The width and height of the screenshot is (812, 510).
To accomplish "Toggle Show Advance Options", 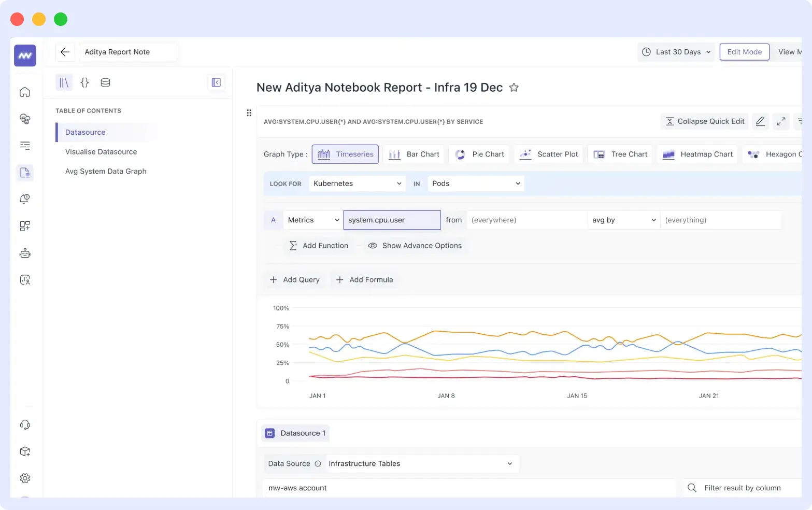I will pos(415,245).
